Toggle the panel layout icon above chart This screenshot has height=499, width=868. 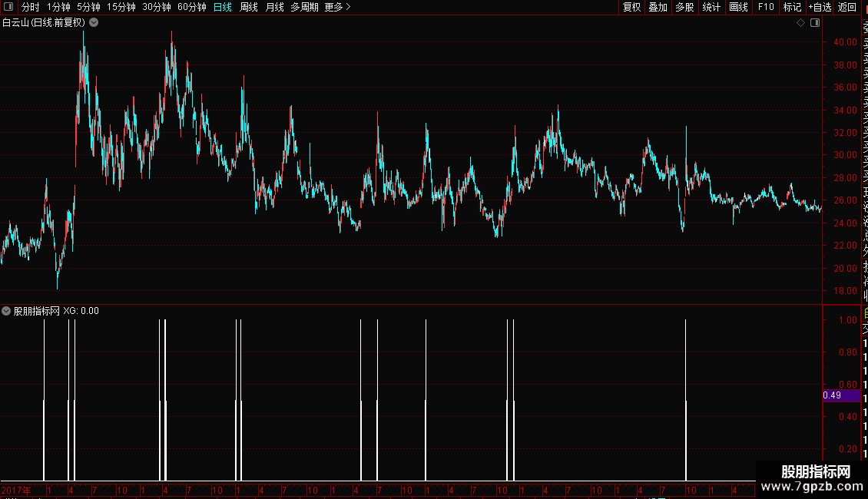(x=815, y=23)
